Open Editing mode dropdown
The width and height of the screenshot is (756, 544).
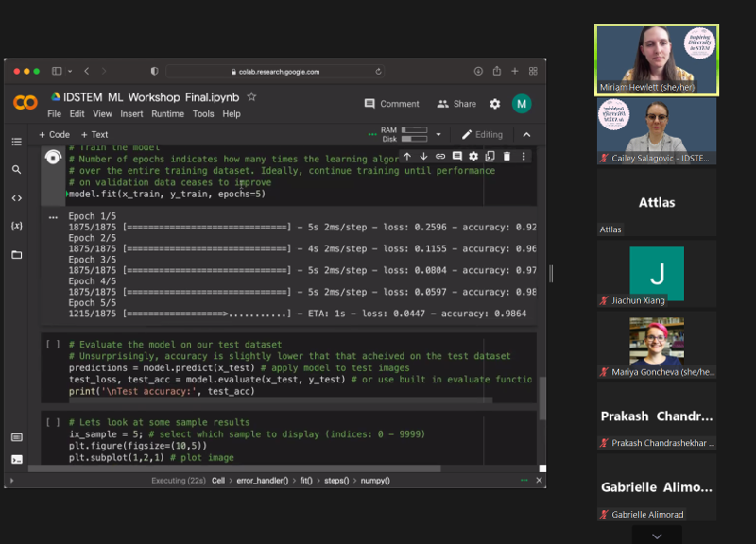[482, 135]
